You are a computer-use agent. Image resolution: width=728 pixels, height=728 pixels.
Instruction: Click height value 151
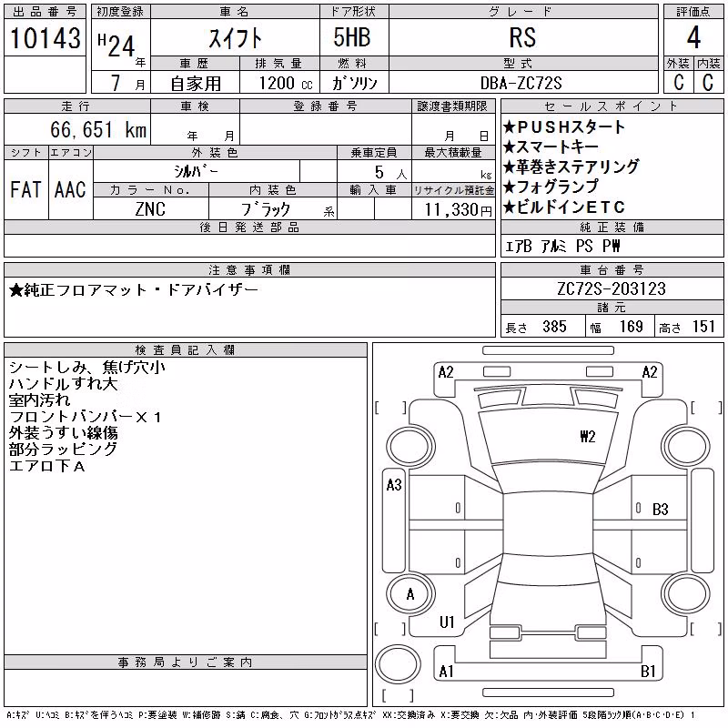703,327
